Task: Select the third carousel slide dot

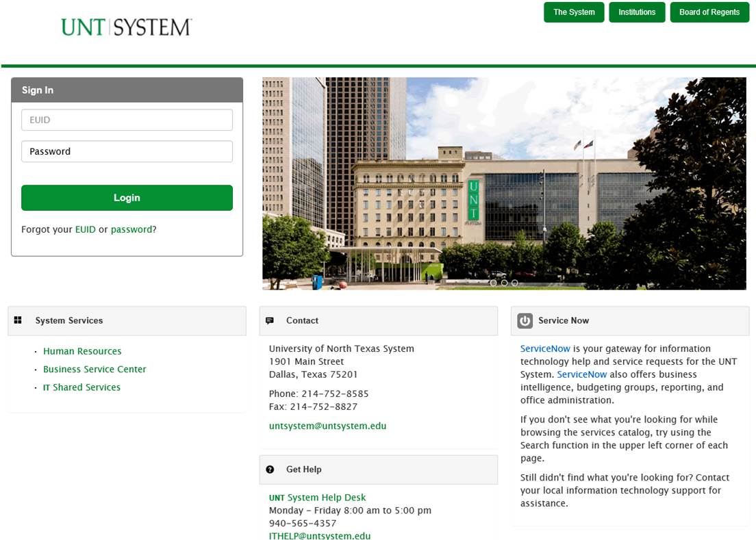Action: click(x=514, y=283)
